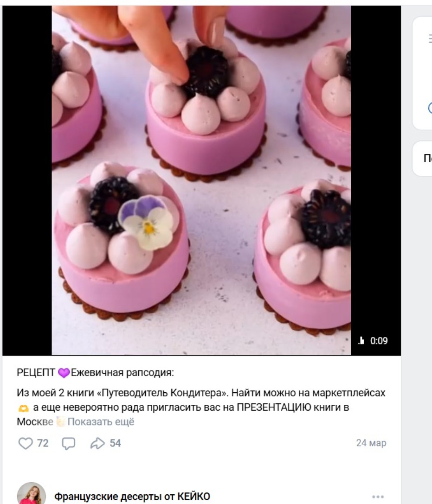View reposts via the 54 counter
This screenshot has width=432, height=504.
pyautogui.click(x=115, y=443)
